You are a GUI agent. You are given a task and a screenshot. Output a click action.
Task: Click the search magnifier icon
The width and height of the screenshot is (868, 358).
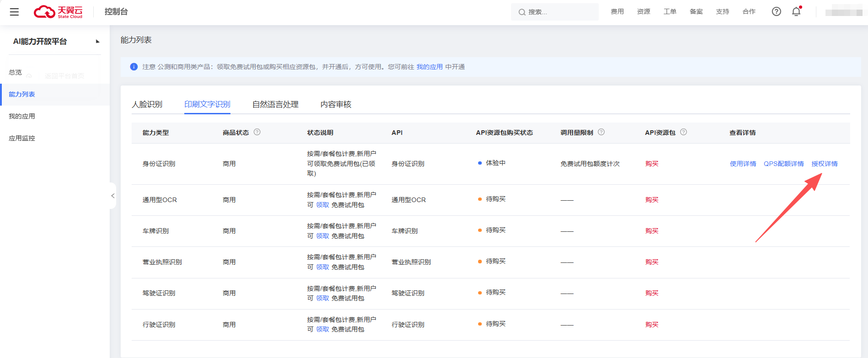pos(522,12)
